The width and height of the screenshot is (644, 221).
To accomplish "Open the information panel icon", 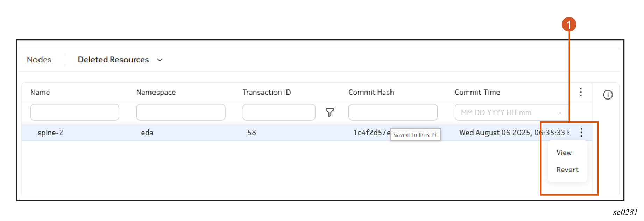I will pos(608,95).
